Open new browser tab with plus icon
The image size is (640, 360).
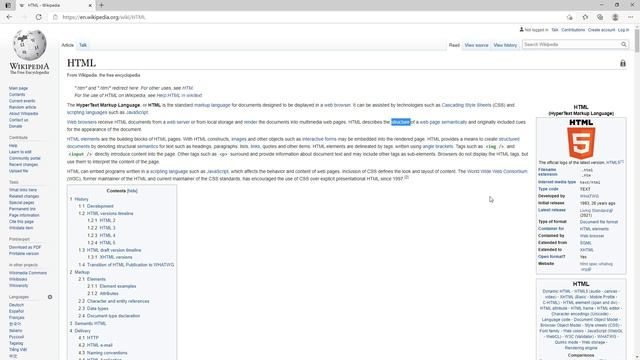pyautogui.click(x=101, y=5)
